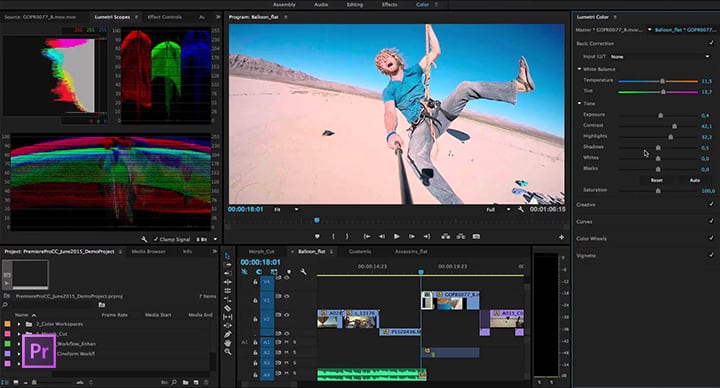Select the Rate Stretch tool
The height and width of the screenshot is (388, 720).
point(227,291)
